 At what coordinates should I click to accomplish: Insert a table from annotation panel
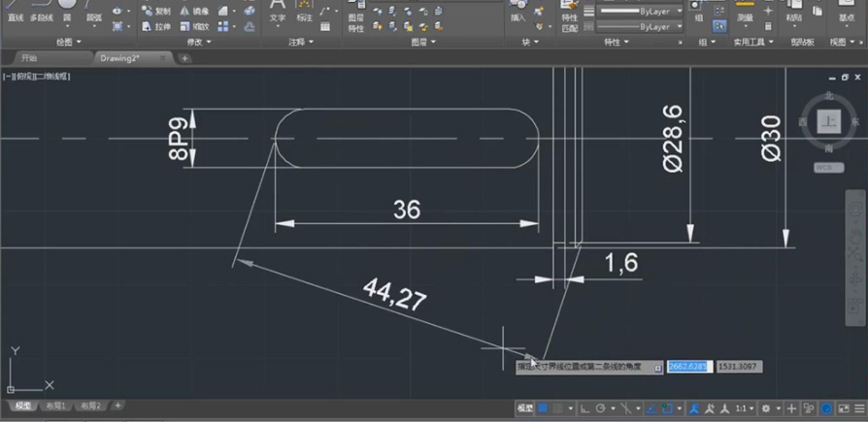coord(325,26)
